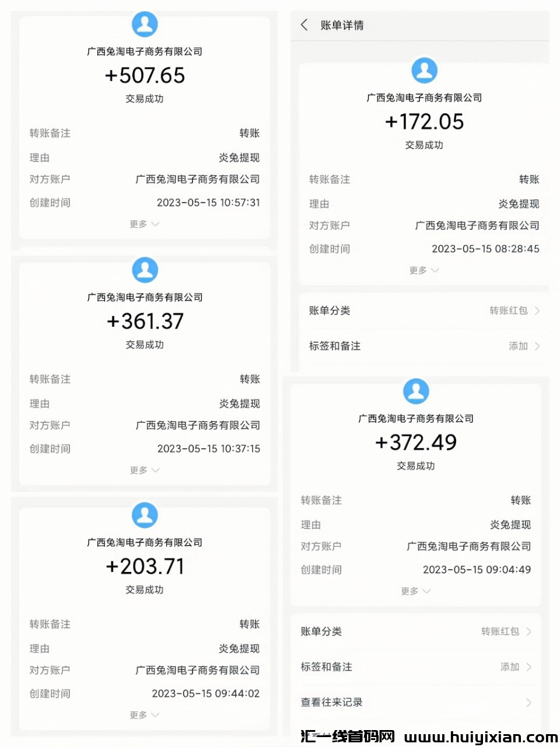The height and width of the screenshot is (747, 560).
Task: Expand 更多 under the 08:28:45 transaction
Action: click(x=424, y=270)
